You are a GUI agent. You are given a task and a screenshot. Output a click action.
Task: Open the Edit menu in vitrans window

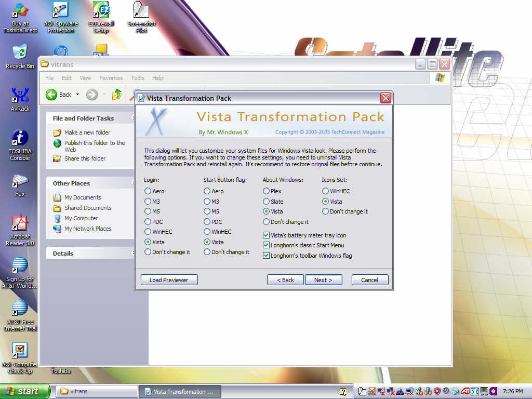tap(66, 78)
